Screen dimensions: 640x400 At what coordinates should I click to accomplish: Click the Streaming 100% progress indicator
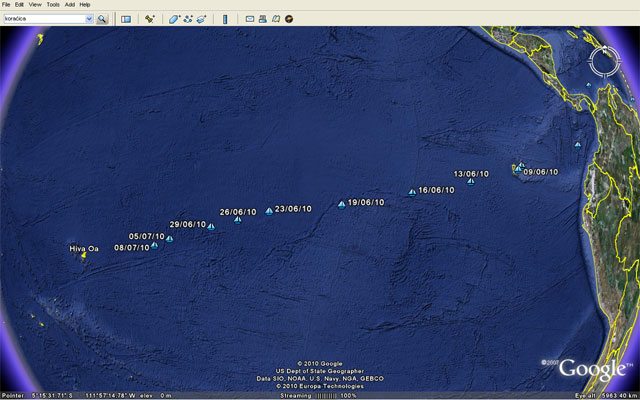coord(318,396)
